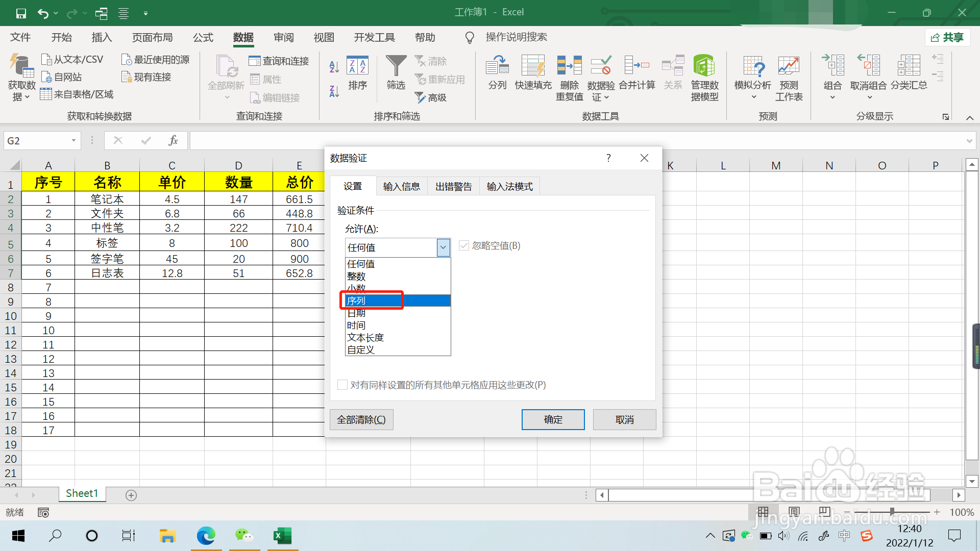Check apply changes to all other cells option
Screen dimensions: 980x551
click(x=343, y=385)
